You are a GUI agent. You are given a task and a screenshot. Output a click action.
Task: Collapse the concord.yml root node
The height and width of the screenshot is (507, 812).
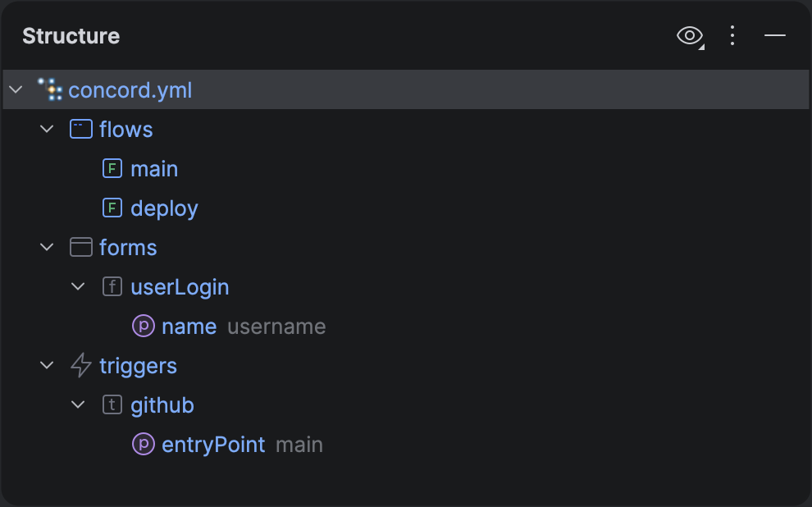click(x=16, y=89)
